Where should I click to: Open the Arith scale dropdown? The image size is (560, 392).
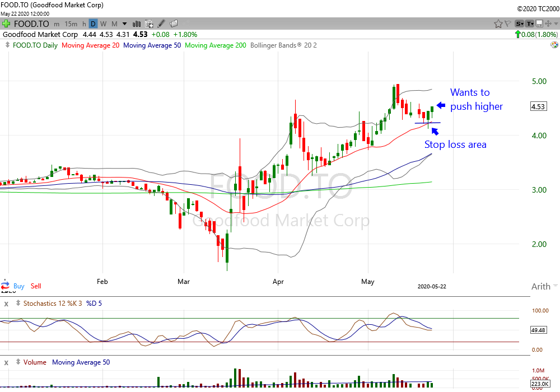tap(544, 286)
